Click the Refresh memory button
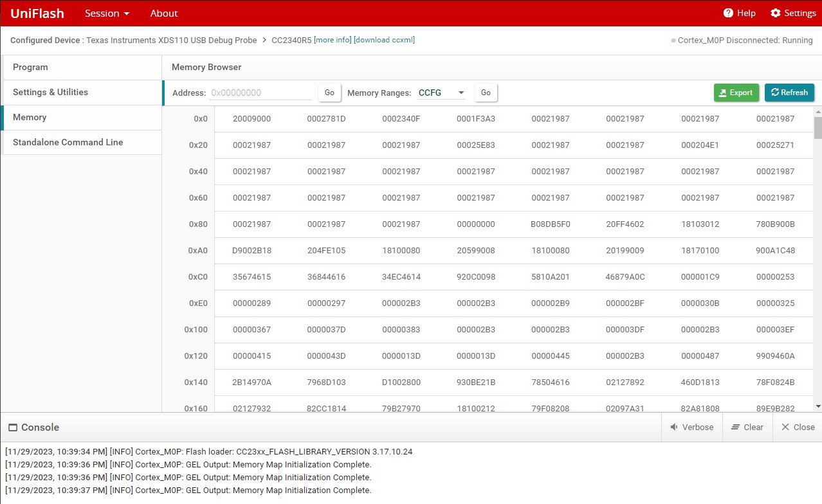This screenshot has width=822, height=504. point(789,93)
